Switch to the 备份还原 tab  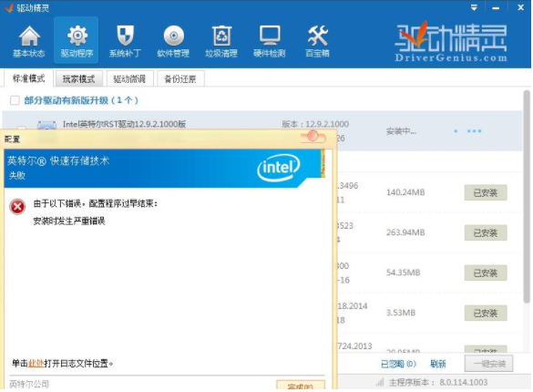pyautogui.click(x=180, y=79)
